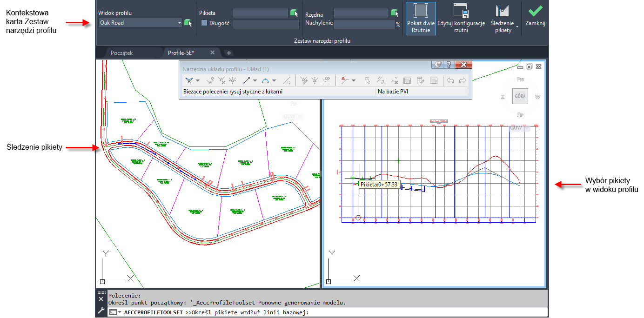Viewport: 644px width, 318px height.
Task: Click pick-profile-view icon next to Oak Road
Action: [x=188, y=22]
